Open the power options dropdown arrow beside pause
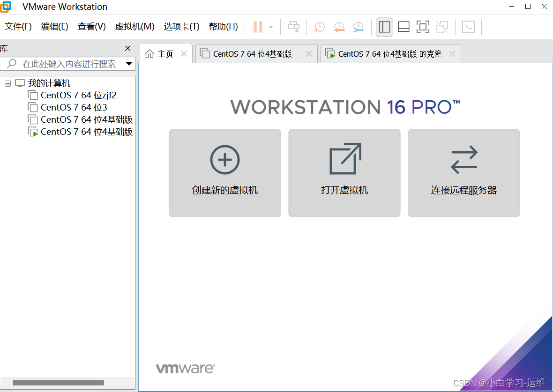 (271, 27)
